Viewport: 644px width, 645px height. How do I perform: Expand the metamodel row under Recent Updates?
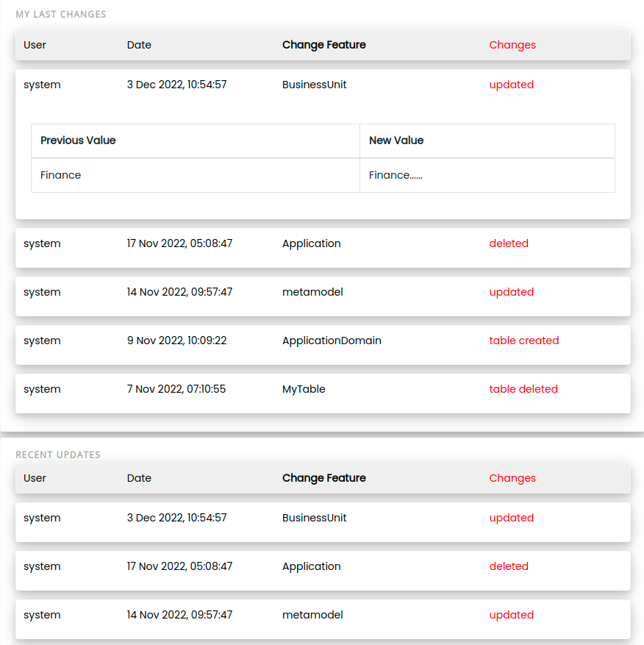click(x=323, y=619)
